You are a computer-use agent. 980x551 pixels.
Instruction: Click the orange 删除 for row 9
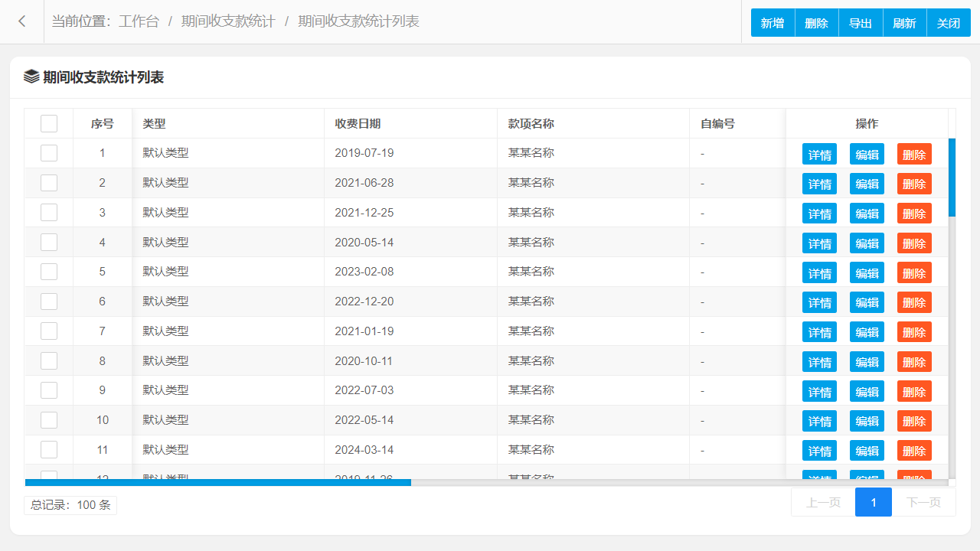coord(914,391)
